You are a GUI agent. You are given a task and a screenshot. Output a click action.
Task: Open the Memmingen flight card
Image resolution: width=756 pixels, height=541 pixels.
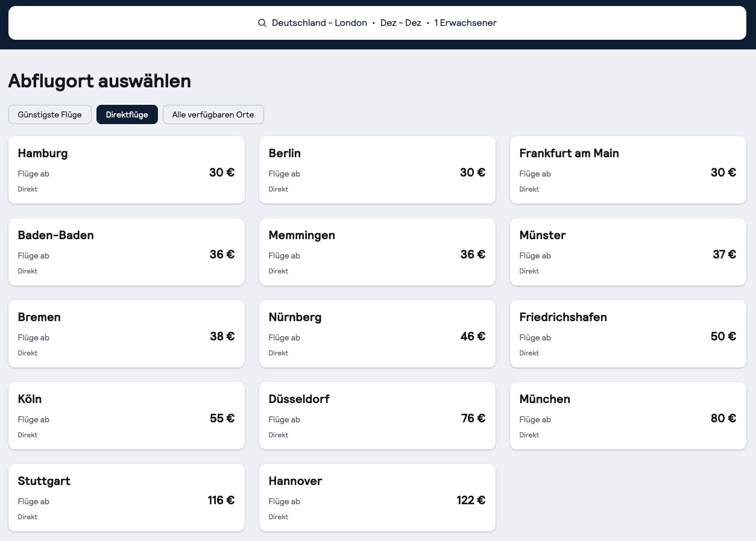[377, 252]
